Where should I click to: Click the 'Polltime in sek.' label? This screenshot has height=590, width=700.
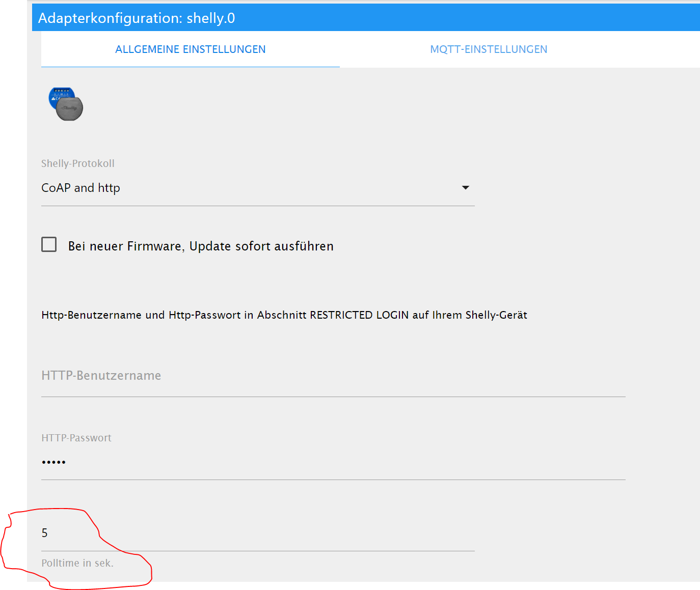tap(77, 563)
